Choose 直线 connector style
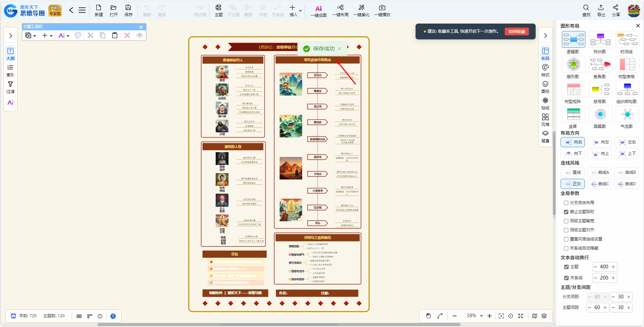The width and height of the screenshot is (644, 327). (x=573, y=172)
